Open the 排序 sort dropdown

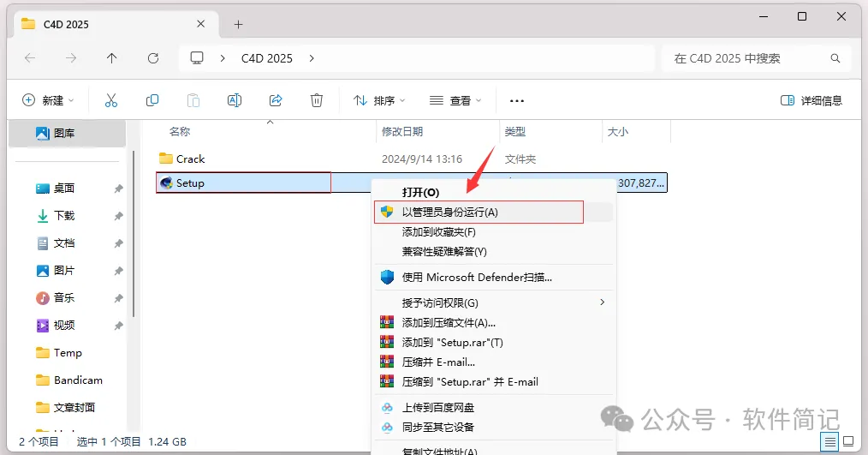pyautogui.click(x=379, y=100)
